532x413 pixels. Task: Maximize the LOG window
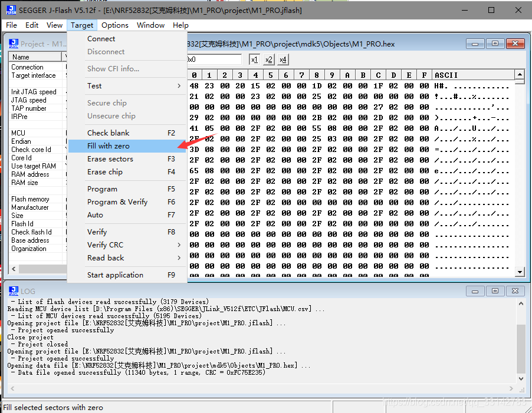(x=495, y=291)
